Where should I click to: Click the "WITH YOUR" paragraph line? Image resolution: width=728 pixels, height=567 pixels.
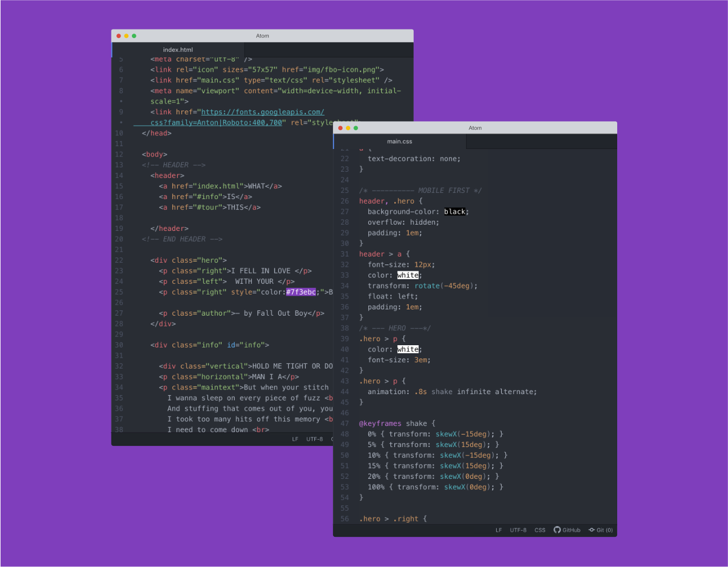click(227, 282)
